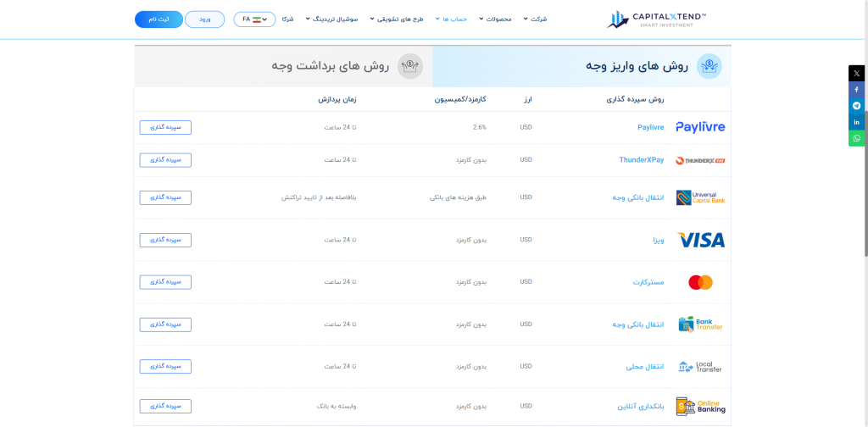Share page via Telegram

click(x=856, y=106)
